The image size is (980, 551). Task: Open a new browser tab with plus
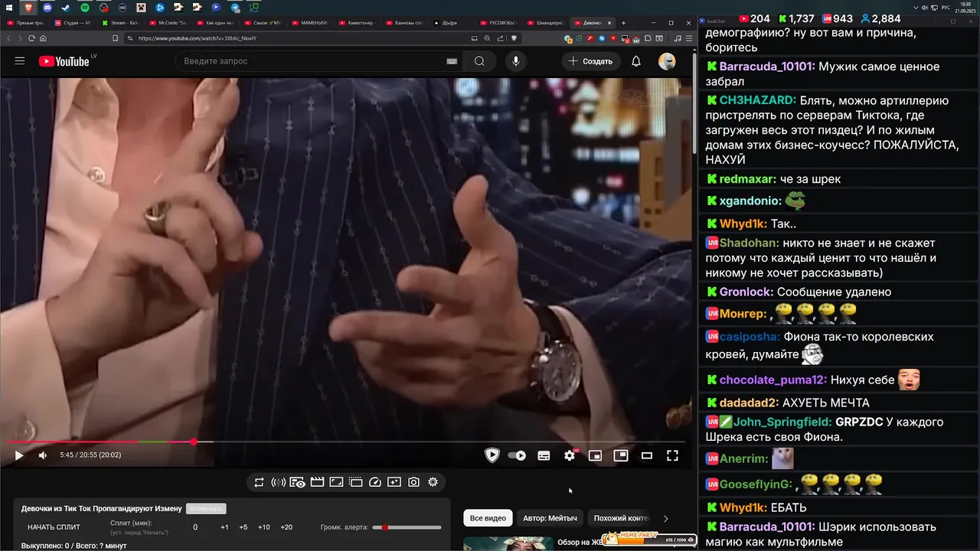coord(624,23)
